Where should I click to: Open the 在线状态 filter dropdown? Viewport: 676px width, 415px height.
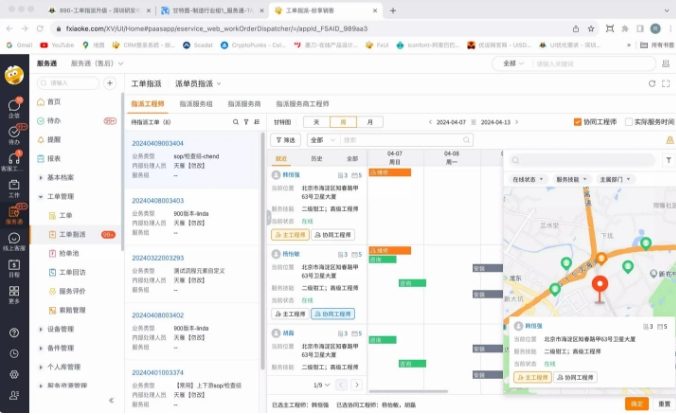tap(527, 179)
